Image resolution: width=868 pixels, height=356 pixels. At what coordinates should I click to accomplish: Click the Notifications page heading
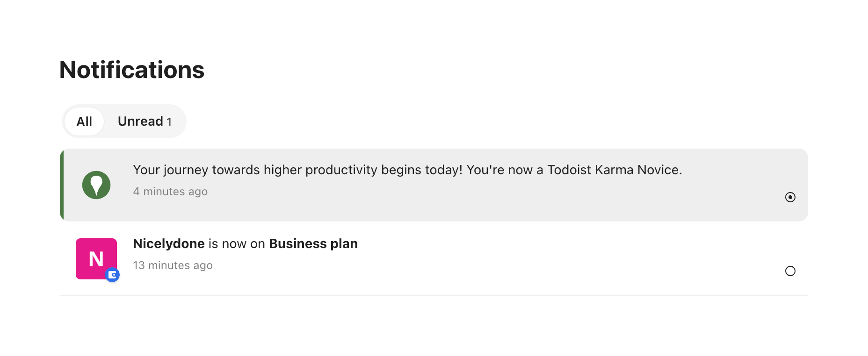coord(132,70)
